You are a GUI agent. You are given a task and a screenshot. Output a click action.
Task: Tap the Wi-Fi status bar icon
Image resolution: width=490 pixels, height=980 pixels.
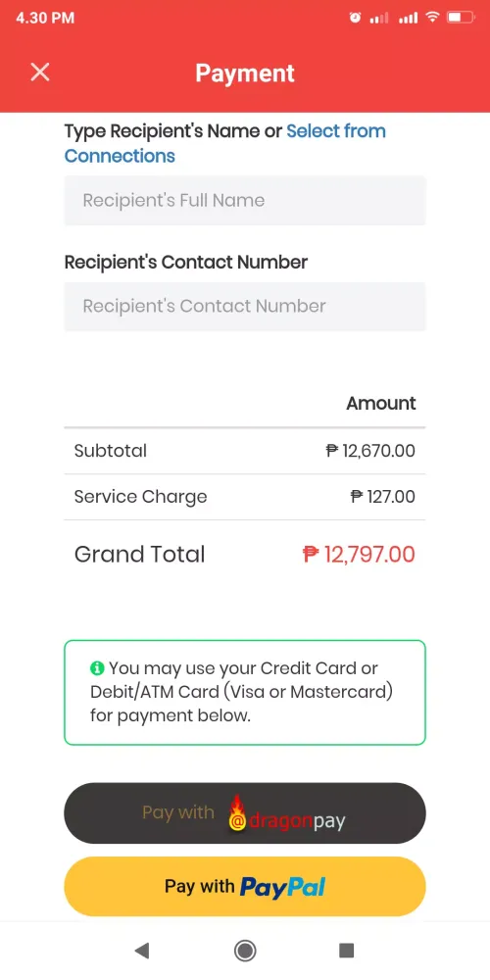(432, 18)
